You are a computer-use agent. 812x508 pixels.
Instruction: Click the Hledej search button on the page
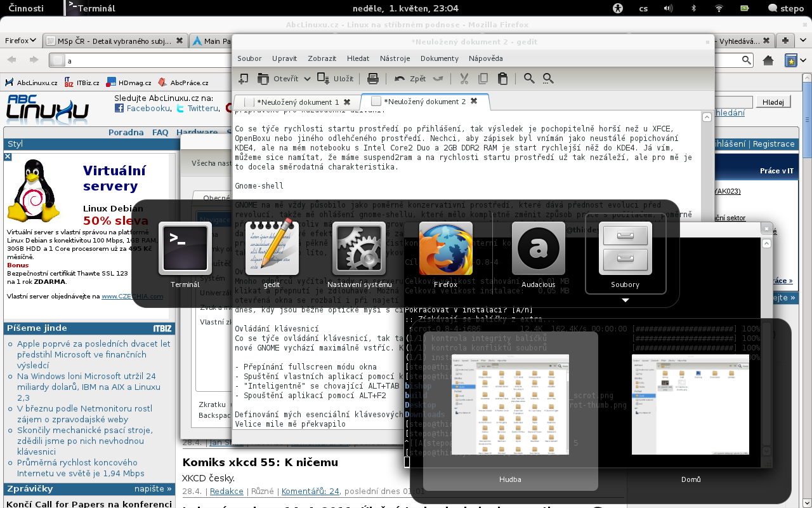click(x=773, y=102)
